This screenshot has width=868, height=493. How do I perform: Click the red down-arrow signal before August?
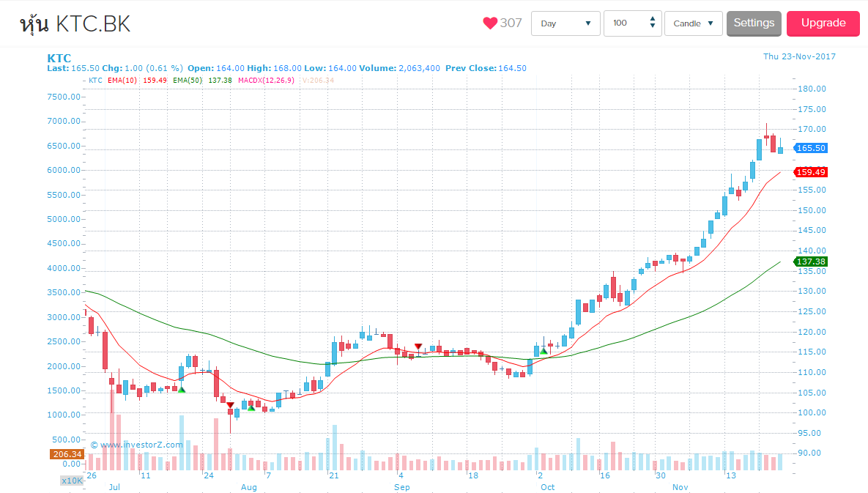pyautogui.click(x=230, y=405)
